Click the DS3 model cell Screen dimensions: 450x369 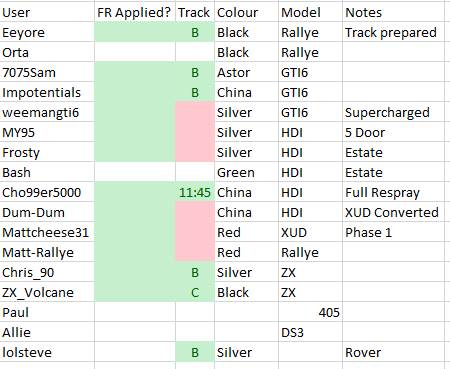[x=310, y=332]
